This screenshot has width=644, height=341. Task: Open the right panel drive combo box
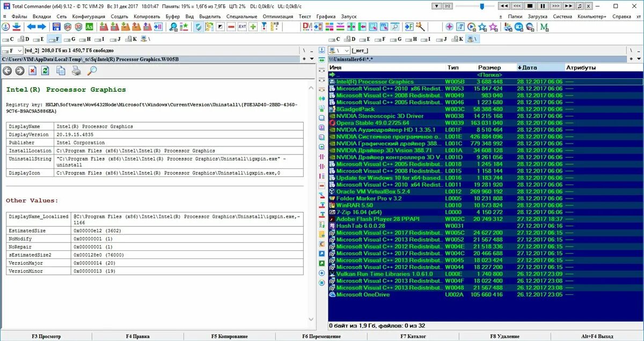click(x=339, y=50)
